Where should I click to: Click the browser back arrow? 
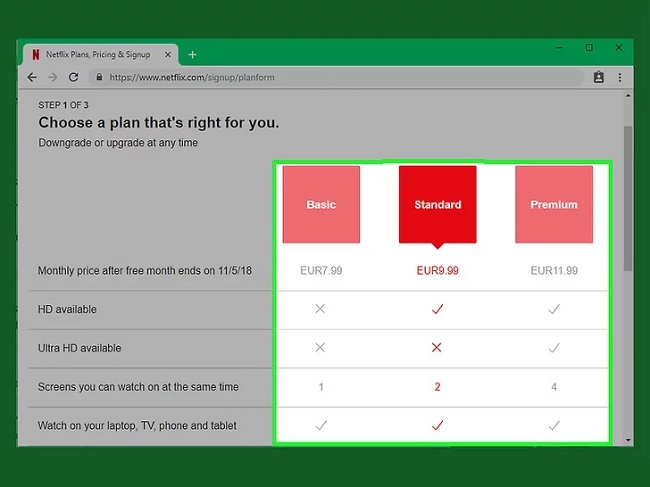point(30,77)
